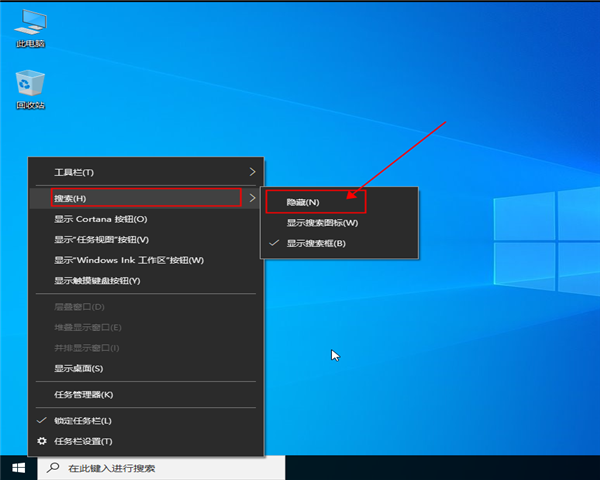Click the gear icon beside 任务栏设置
Screen dimensions: 600x480
click(41, 441)
